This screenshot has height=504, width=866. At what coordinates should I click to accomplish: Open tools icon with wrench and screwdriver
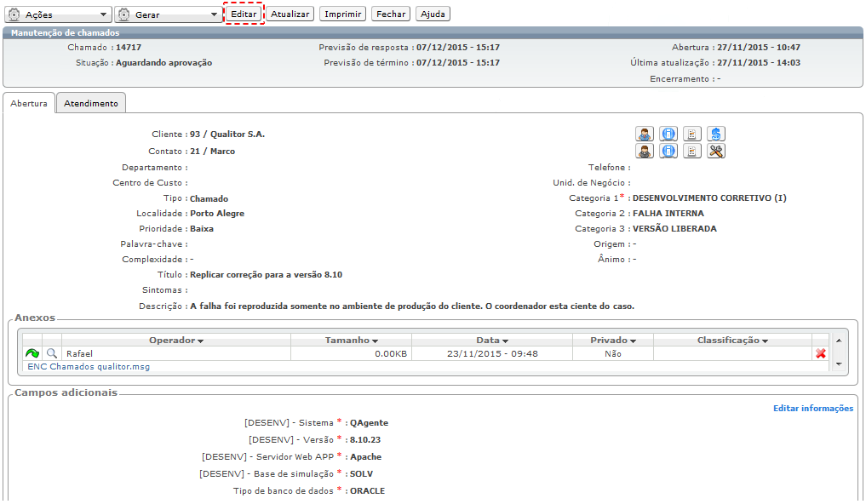tap(716, 151)
